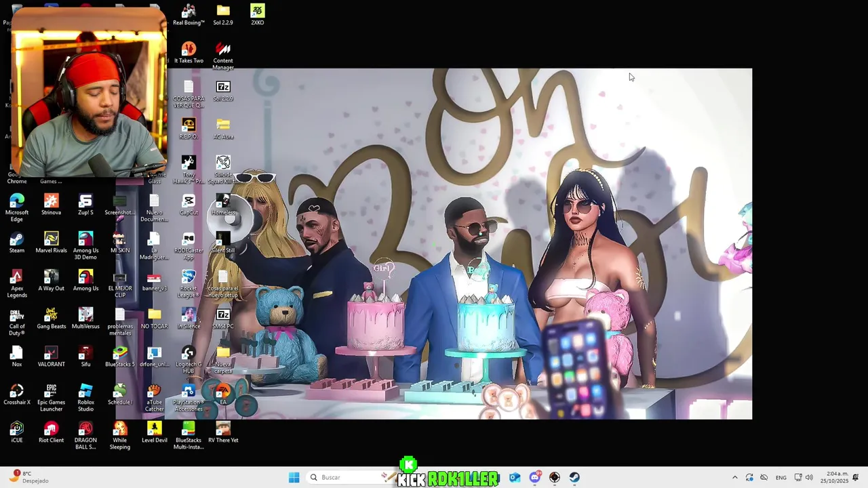Open the notification bell in tray
The width and height of the screenshot is (868, 488).
click(x=856, y=477)
